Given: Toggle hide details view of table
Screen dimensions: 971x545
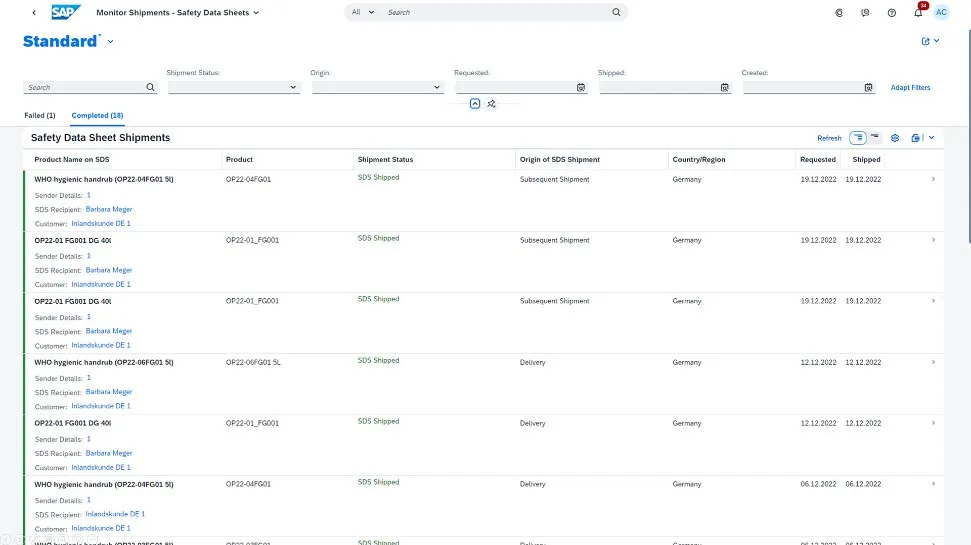Looking at the screenshot, I should click(x=875, y=138).
